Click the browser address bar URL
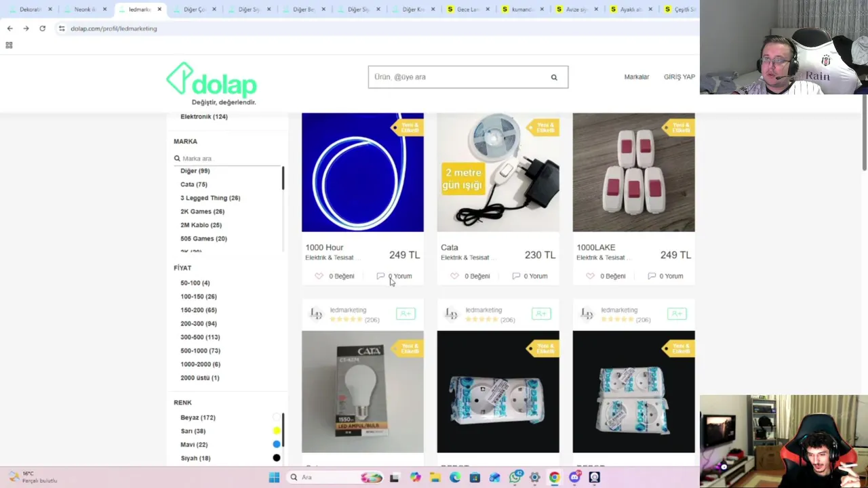 click(113, 28)
